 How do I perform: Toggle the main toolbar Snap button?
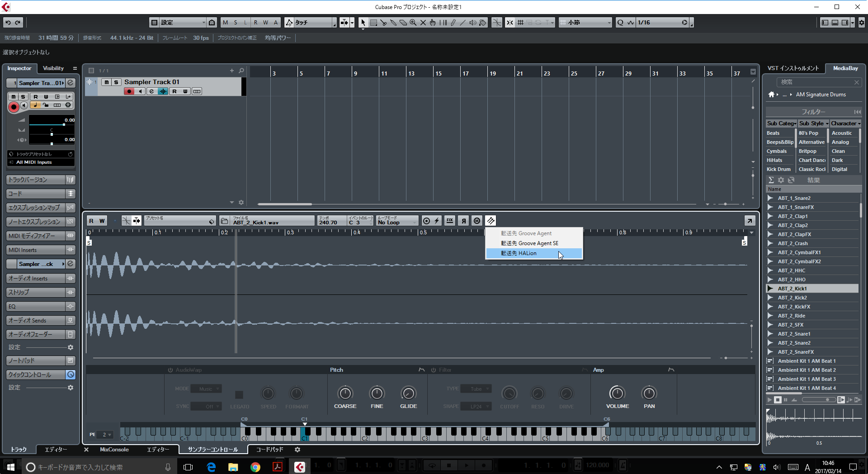pos(510,22)
